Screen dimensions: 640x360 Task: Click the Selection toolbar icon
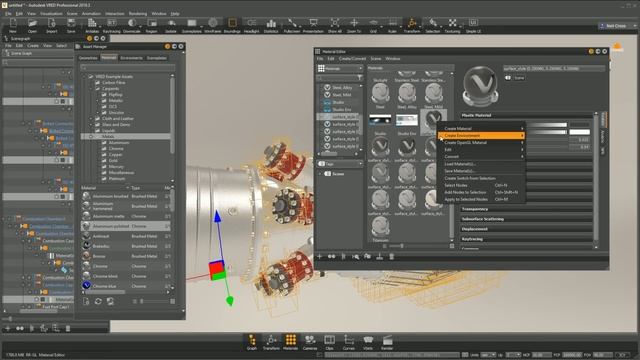[x=433, y=25]
